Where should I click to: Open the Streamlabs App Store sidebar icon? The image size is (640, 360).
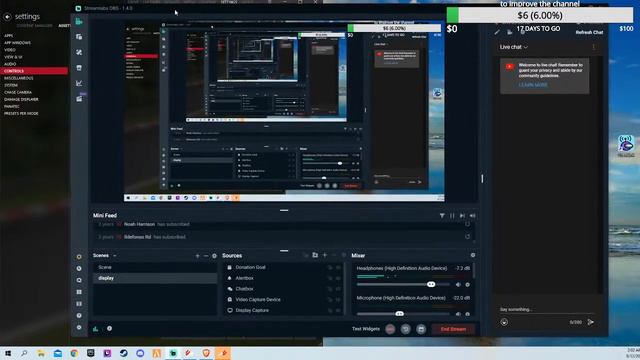click(79, 68)
